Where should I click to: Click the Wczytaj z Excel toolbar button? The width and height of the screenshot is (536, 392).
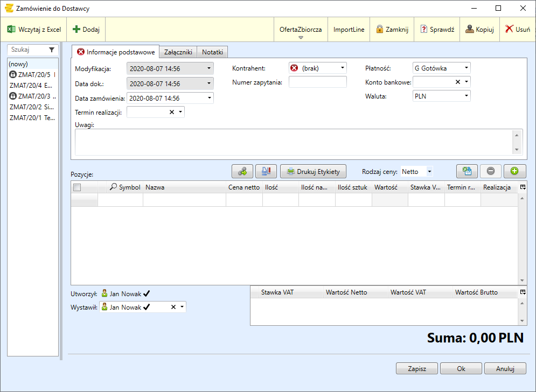[34, 30]
